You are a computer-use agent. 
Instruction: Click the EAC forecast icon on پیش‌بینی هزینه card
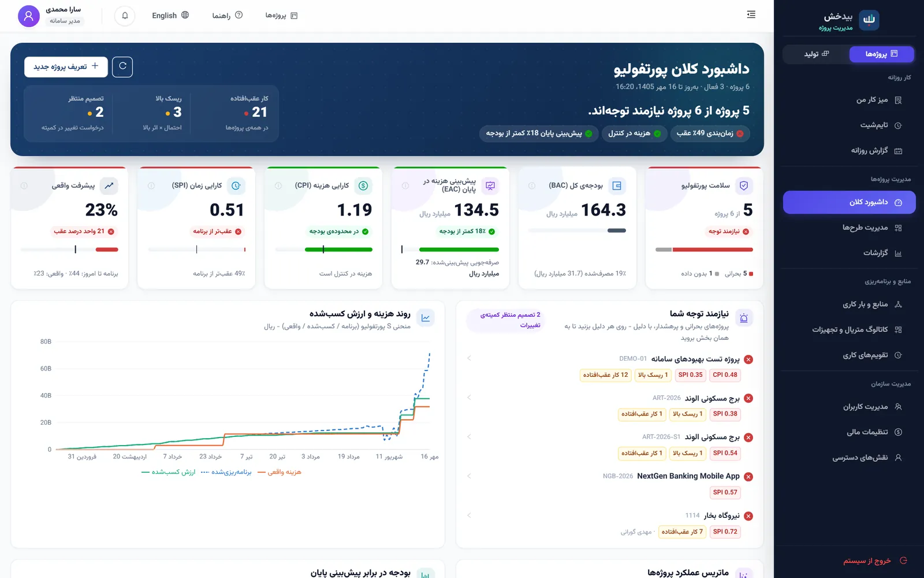(x=490, y=186)
